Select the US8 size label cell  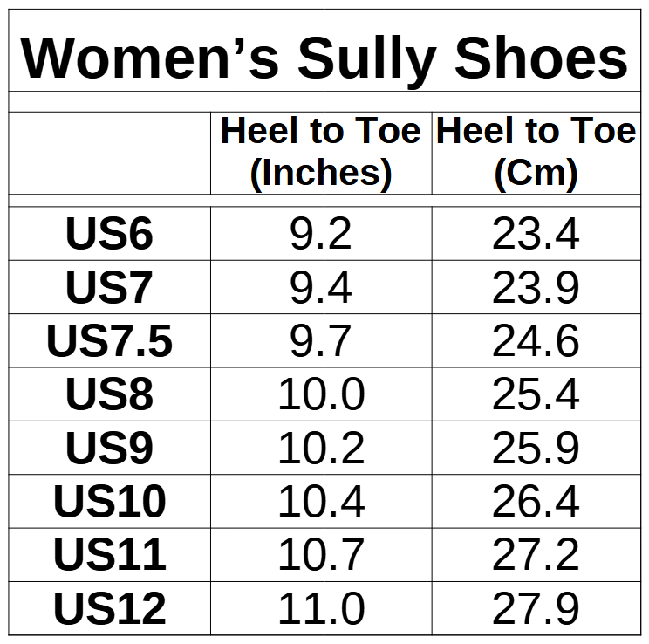(110, 394)
